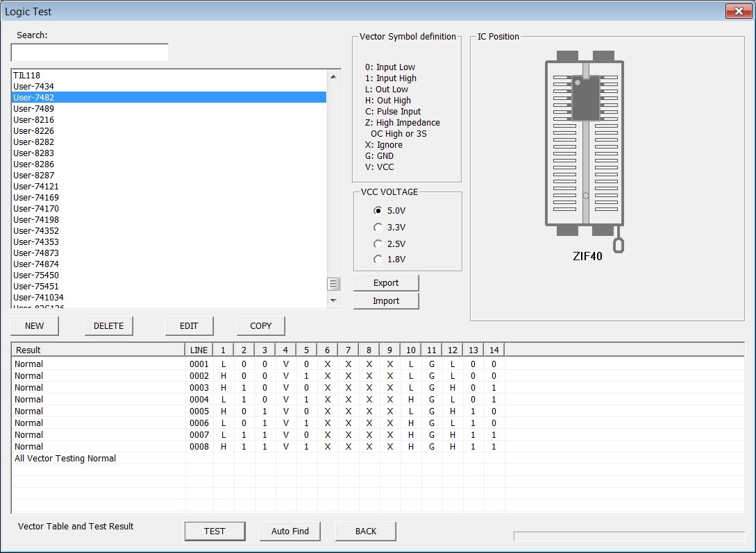Click the list scrollbar down arrow
Image resolution: width=756 pixels, height=553 pixels.
pos(333,300)
